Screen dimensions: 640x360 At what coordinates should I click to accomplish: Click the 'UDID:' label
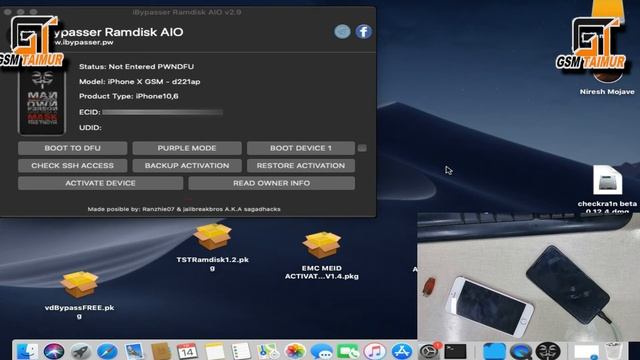coord(90,128)
